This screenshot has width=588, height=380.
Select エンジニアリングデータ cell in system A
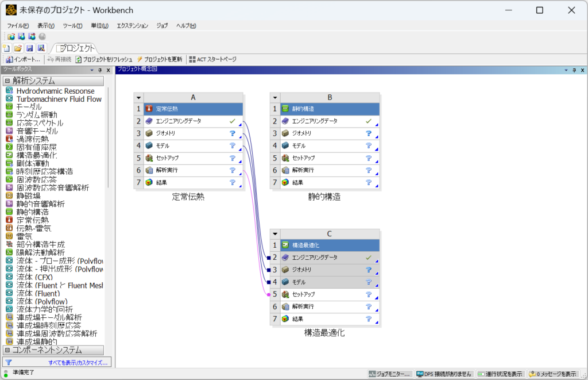(193, 121)
